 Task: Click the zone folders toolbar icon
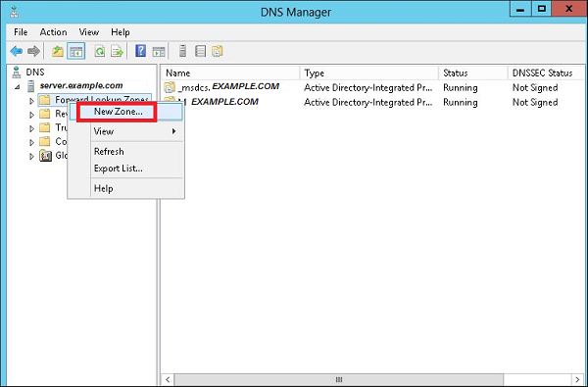pyautogui.click(x=218, y=51)
